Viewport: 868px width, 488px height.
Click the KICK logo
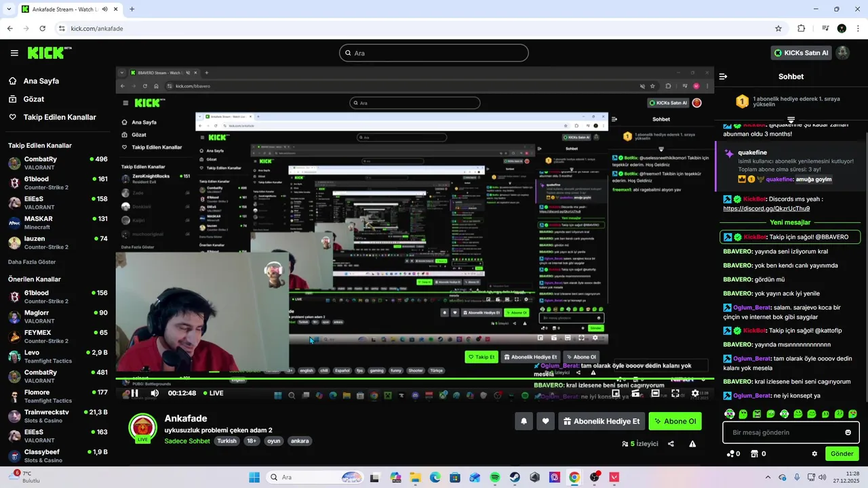[50, 53]
